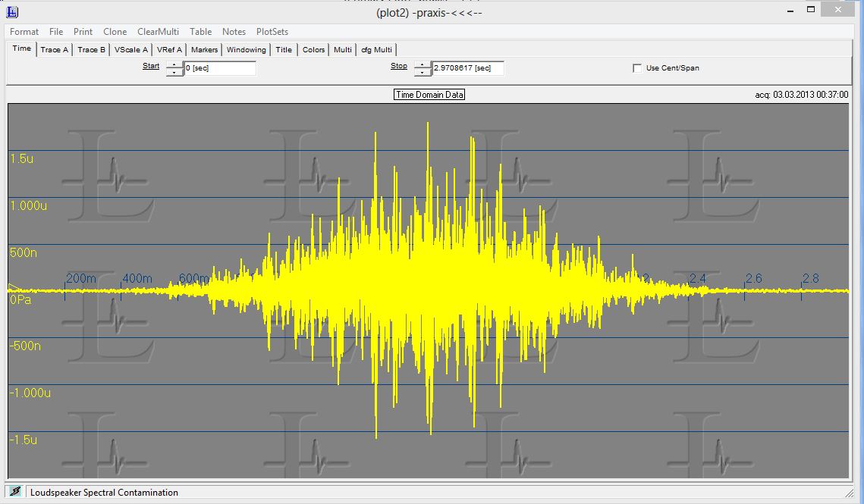
Task: Click the -1.5u vertical axis label
Action: [x=24, y=440]
